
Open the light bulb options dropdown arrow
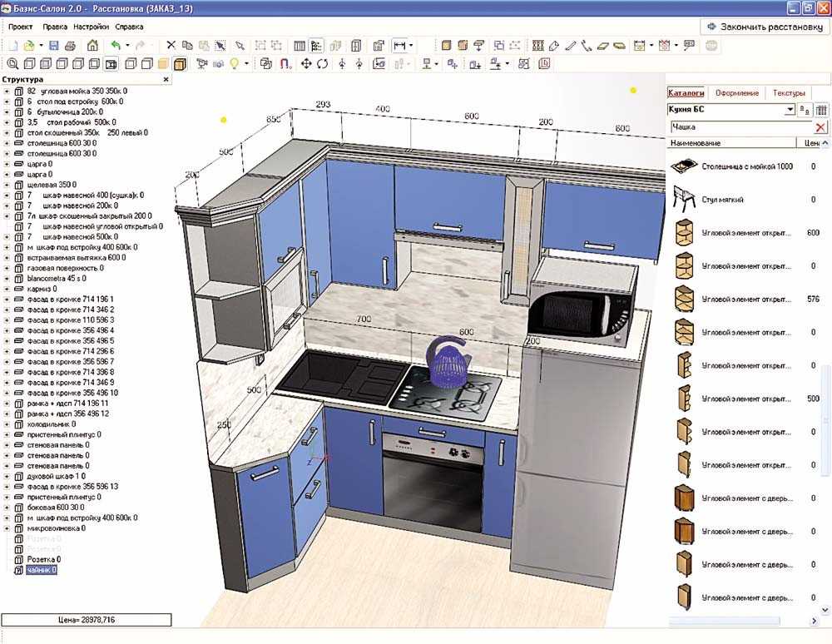246,64
